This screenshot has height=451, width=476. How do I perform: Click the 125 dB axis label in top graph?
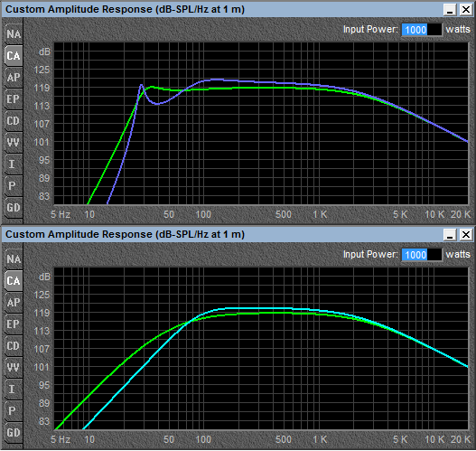(42, 70)
